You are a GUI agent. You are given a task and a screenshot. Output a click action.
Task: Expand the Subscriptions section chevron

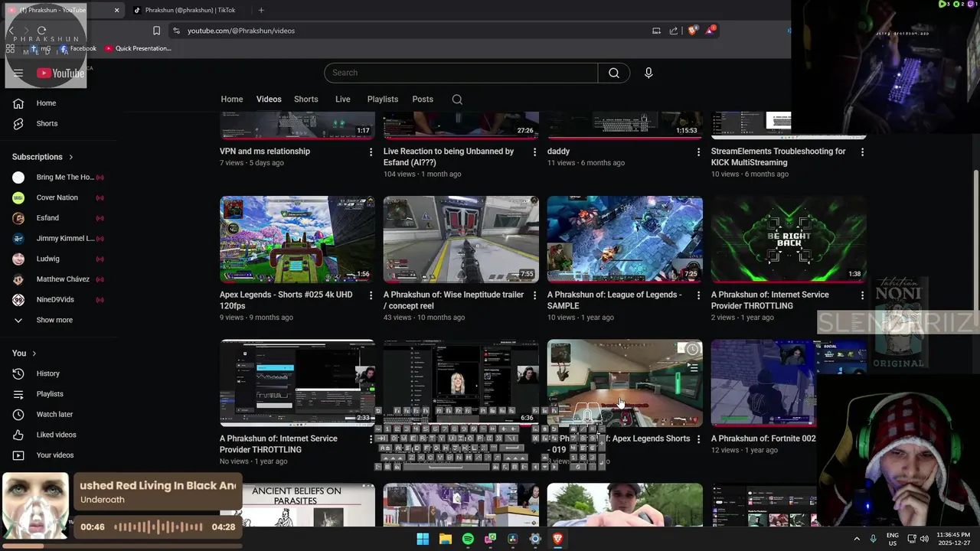tap(71, 157)
